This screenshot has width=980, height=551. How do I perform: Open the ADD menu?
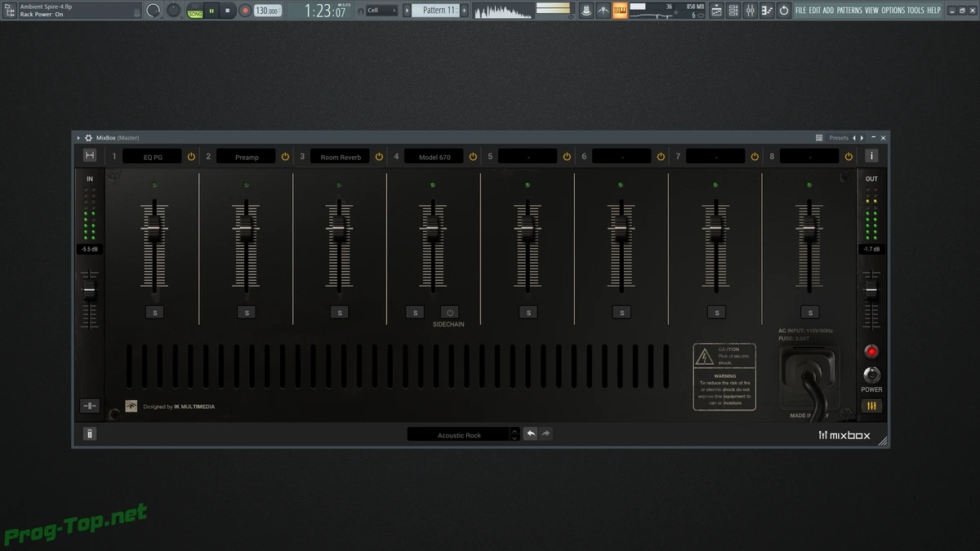coord(828,11)
